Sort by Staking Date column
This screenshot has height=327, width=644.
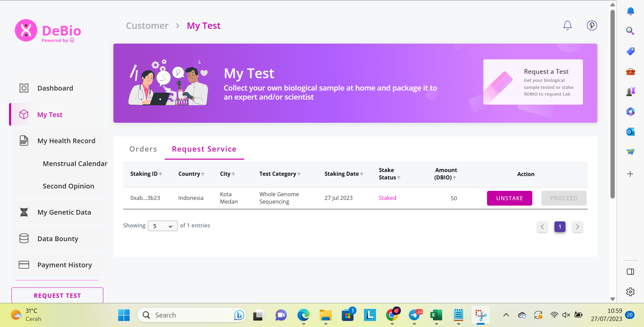click(x=344, y=174)
